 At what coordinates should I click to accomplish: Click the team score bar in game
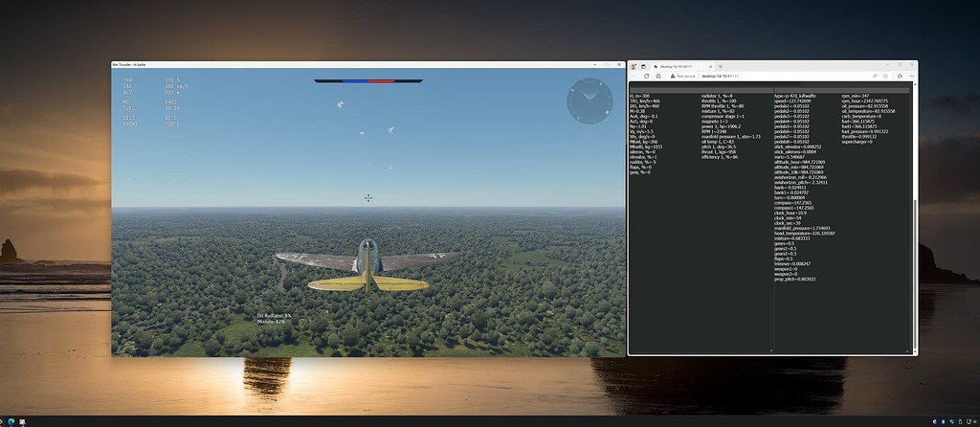point(367,80)
